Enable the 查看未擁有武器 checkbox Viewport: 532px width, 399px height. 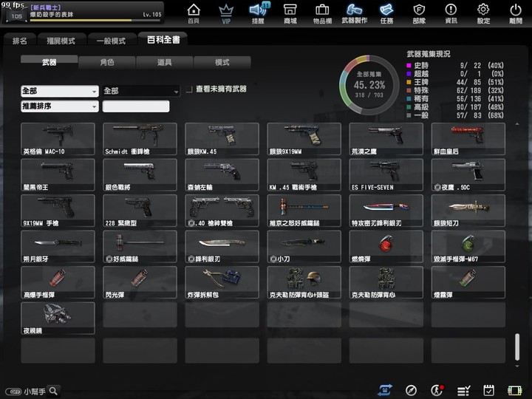click(189, 89)
